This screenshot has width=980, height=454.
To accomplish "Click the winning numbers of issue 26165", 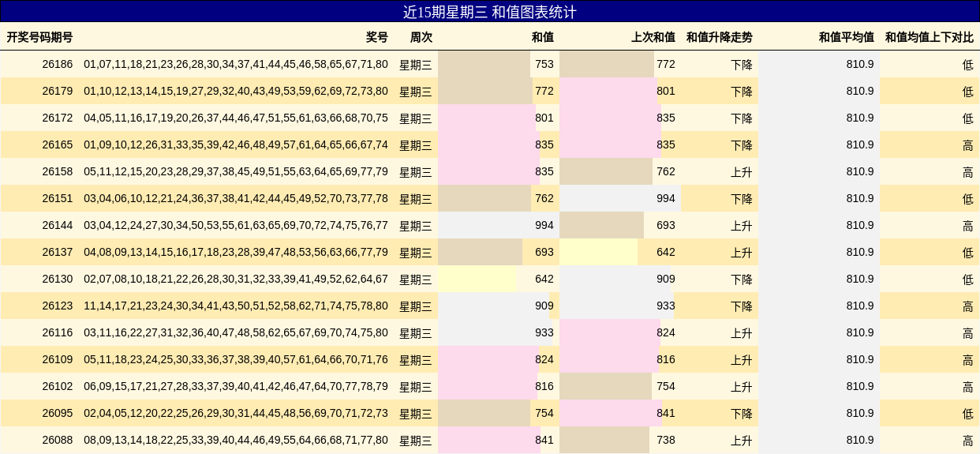I will coord(236,144).
